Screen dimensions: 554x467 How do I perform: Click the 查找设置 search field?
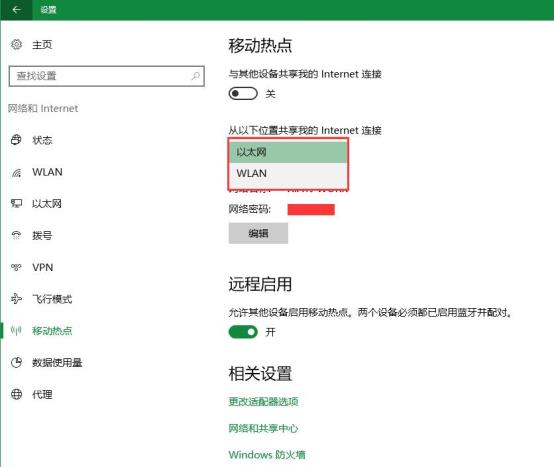(x=107, y=76)
